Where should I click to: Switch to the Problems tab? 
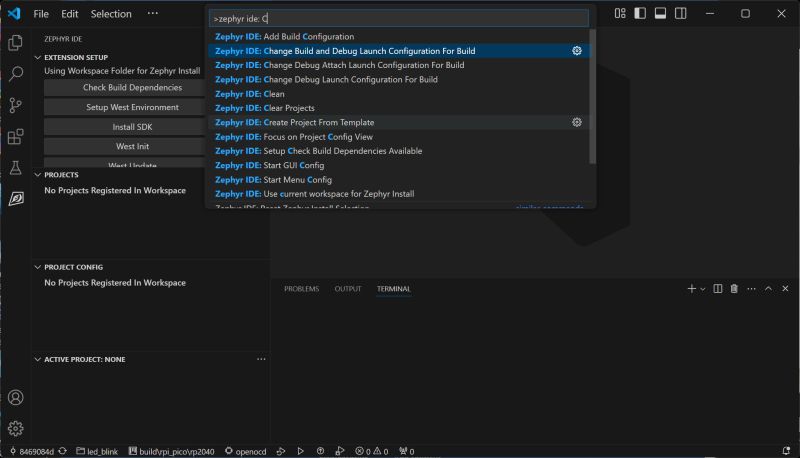(302, 289)
